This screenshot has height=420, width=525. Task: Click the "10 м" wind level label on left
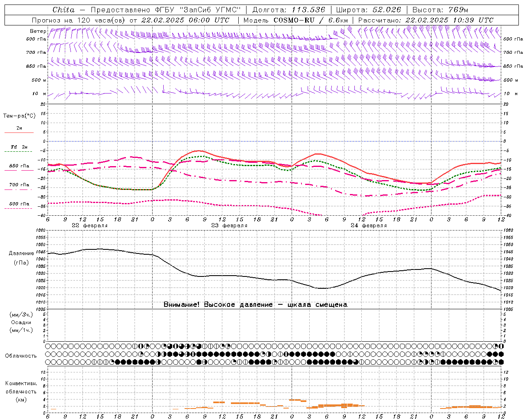coord(39,94)
